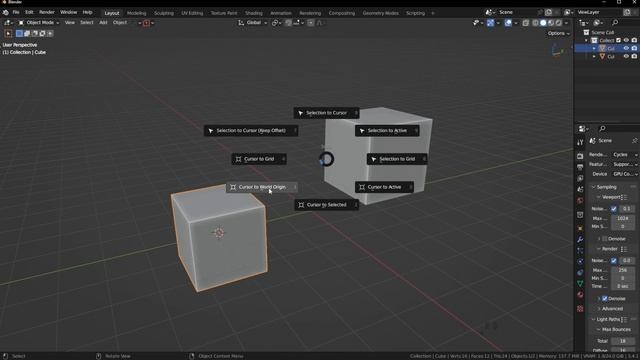Toggle viewport overlays icon

click(508, 23)
